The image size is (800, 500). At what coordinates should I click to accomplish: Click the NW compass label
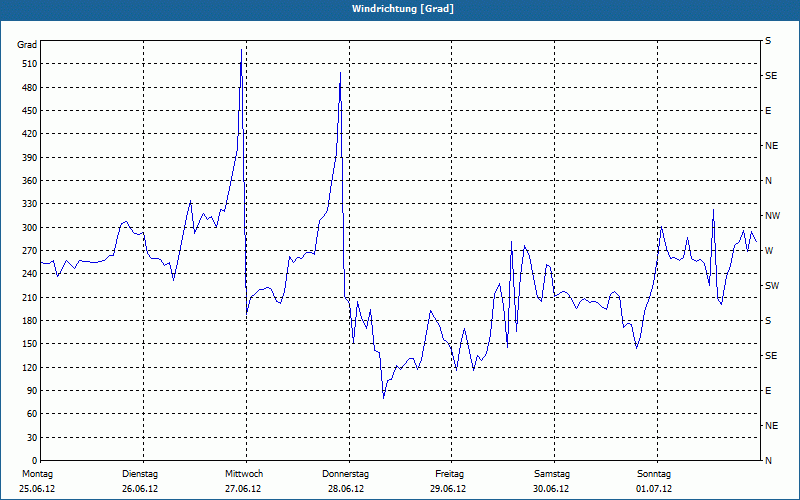[772, 216]
